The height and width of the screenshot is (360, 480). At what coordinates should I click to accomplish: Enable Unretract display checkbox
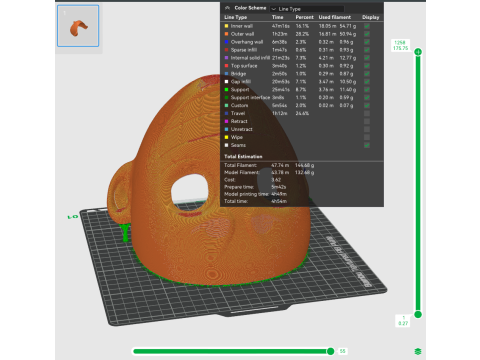pos(367,129)
